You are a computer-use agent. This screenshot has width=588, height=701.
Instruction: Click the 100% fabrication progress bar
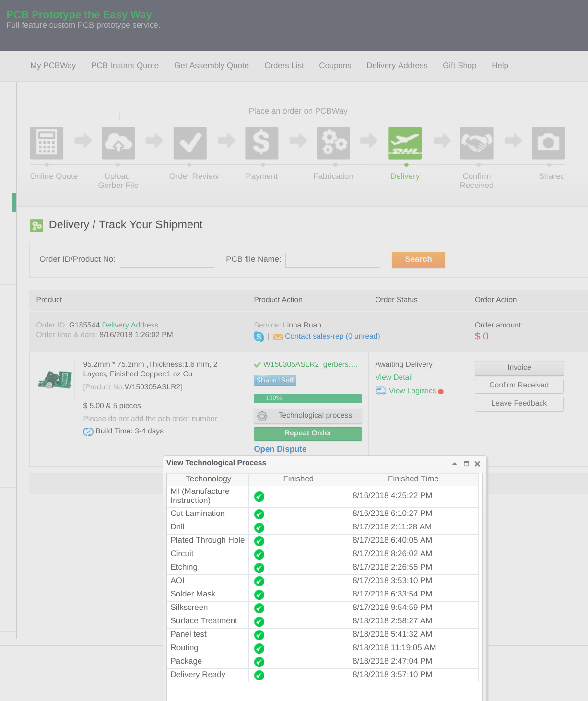coord(307,398)
